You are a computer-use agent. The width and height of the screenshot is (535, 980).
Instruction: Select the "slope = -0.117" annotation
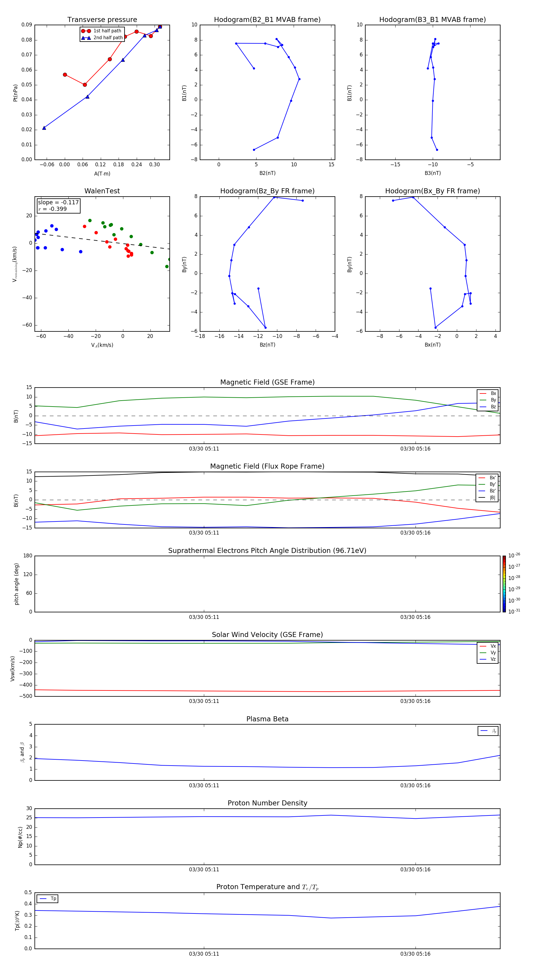pos(58,203)
